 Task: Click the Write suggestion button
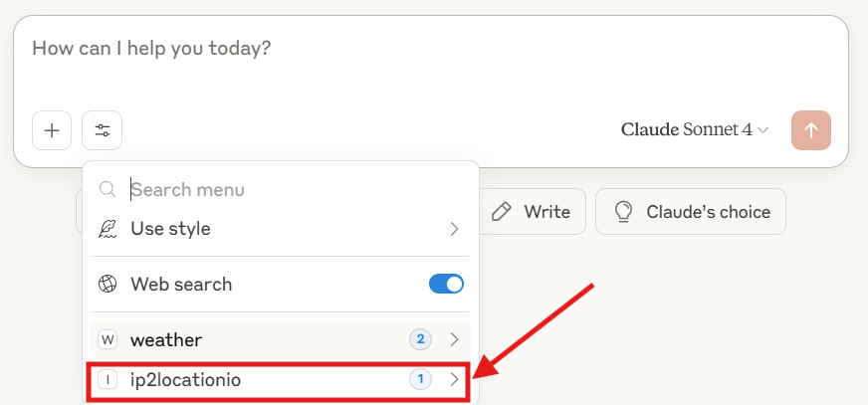click(x=532, y=211)
